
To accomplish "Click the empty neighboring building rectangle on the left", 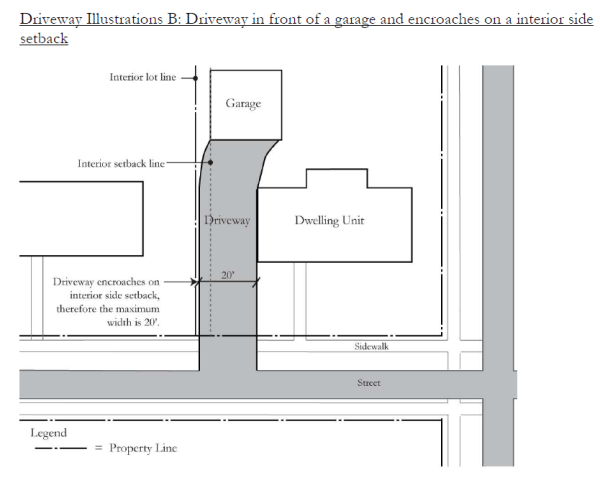I will point(80,219).
